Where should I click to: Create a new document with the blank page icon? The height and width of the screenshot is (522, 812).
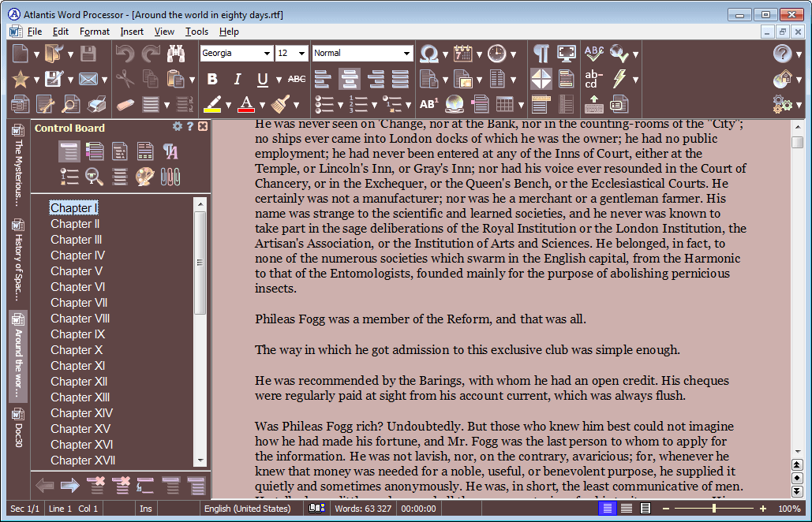click(x=20, y=54)
